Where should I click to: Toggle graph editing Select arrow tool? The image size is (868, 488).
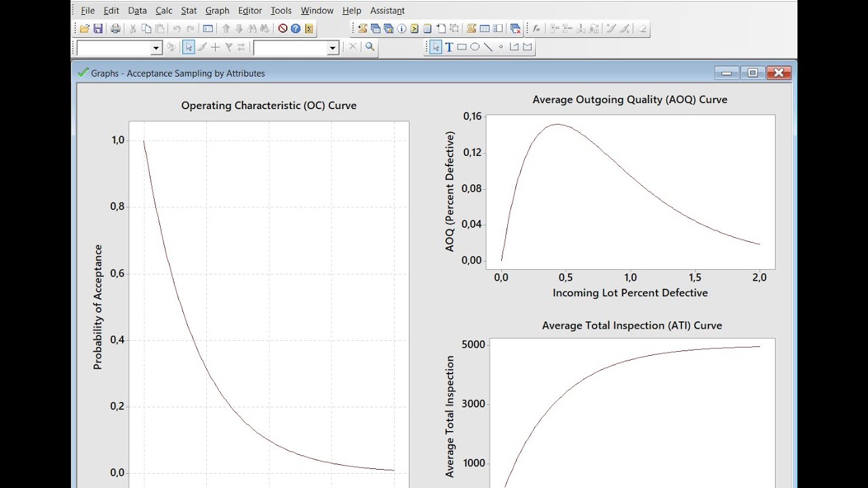189,47
